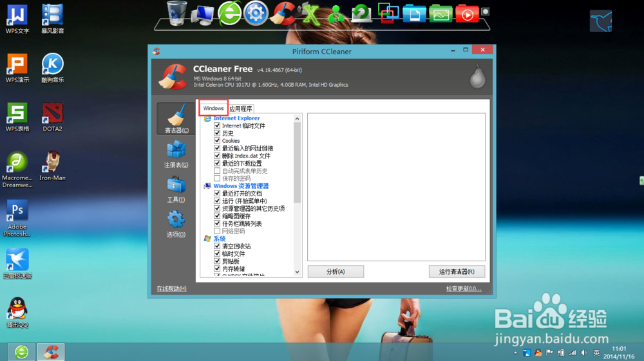This screenshot has width=644, height=361.
Task: Uncheck the Cookies checkbox
Action: (217, 140)
